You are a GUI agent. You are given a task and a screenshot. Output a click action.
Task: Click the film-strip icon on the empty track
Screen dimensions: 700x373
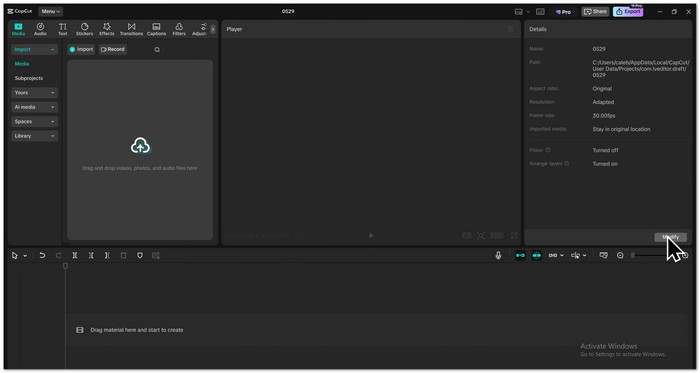(80, 330)
